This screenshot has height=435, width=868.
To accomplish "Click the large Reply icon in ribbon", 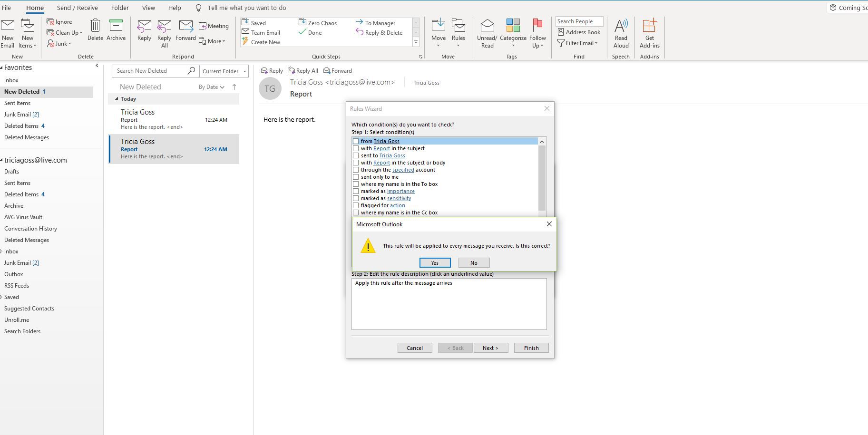I will [144, 27].
